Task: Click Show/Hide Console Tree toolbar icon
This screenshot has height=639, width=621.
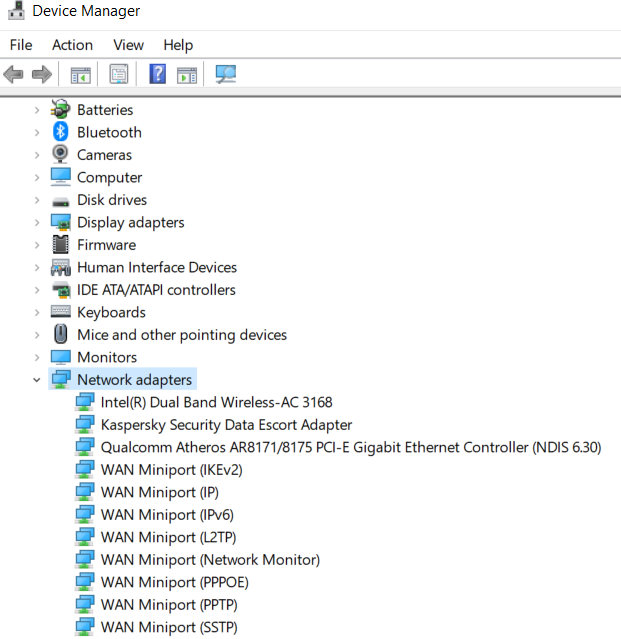Action: click(80, 75)
